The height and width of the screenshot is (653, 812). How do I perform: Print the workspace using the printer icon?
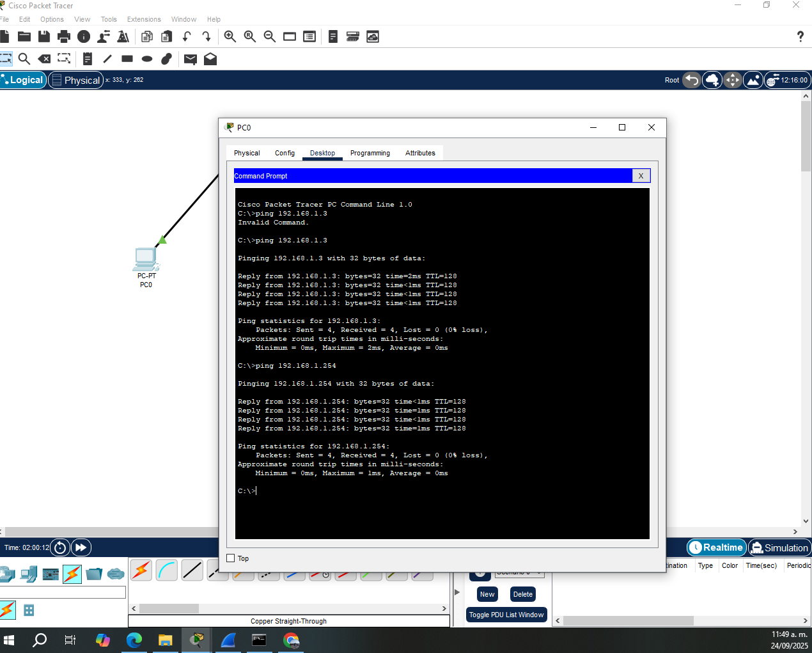coord(64,36)
